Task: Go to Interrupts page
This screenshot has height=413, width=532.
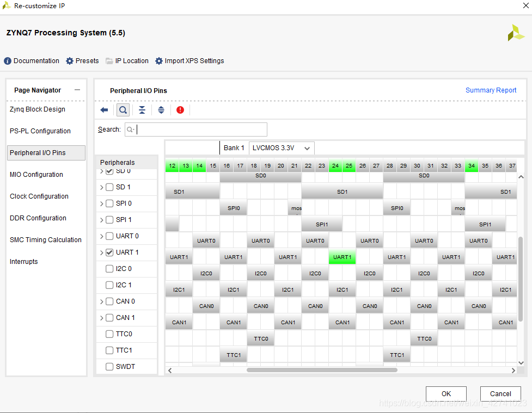Action: pyautogui.click(x=24, y=261)
